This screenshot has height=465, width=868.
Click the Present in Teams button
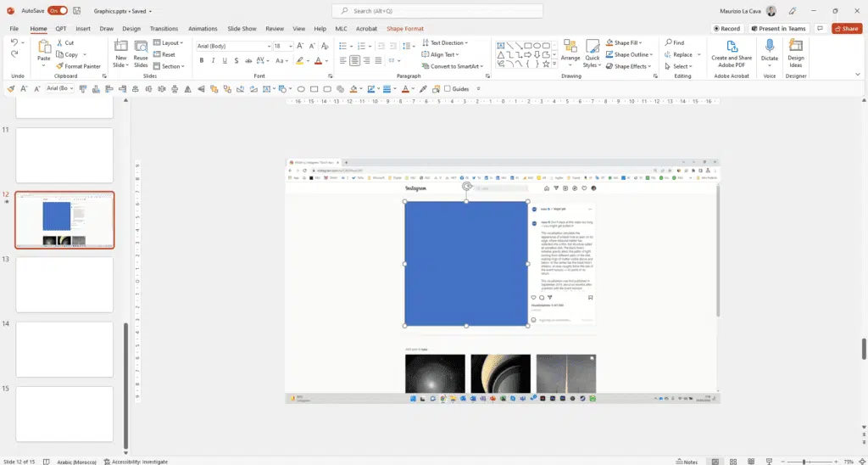778,28
